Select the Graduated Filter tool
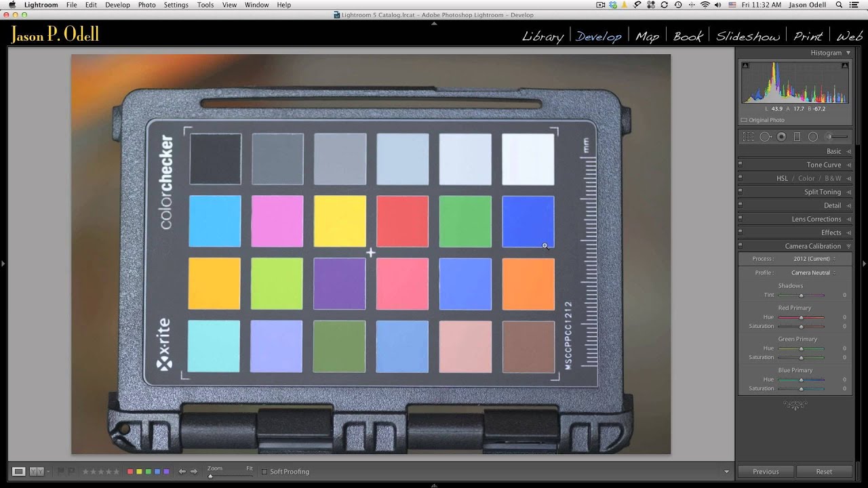The height and width of the screenshot is (488, 868). 797,137
